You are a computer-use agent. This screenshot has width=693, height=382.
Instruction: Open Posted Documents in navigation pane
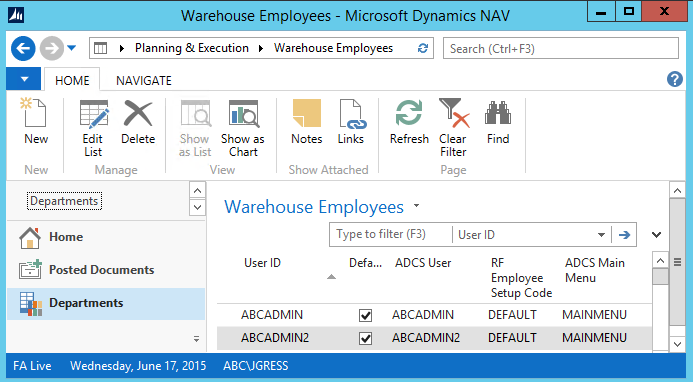(x=106, y=270)
